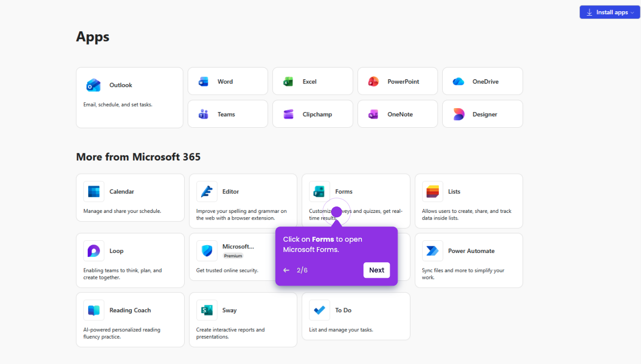Click the Apps page heading

[x=93, y=37]
